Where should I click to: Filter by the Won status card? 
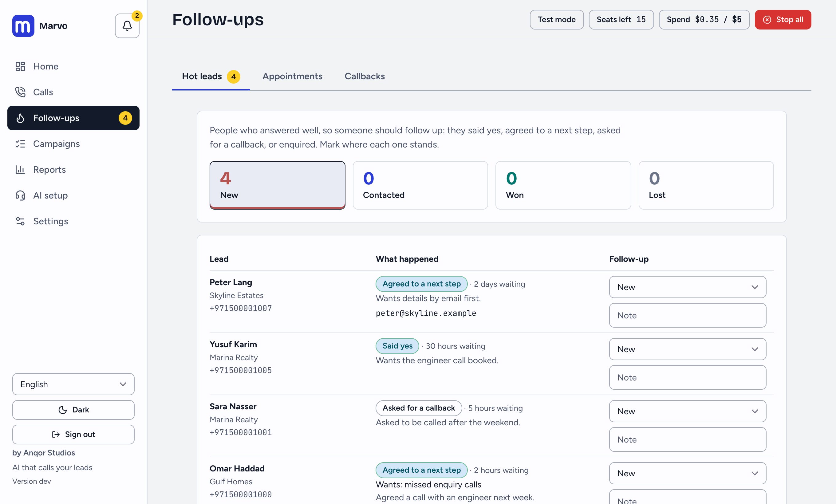coord(563,185)
